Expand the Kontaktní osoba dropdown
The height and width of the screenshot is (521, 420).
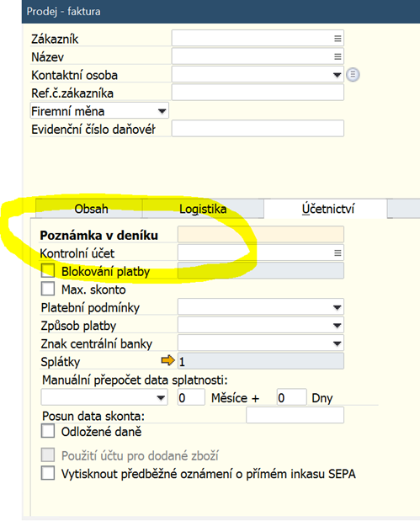pyautogui.click(x=338, y=75)
